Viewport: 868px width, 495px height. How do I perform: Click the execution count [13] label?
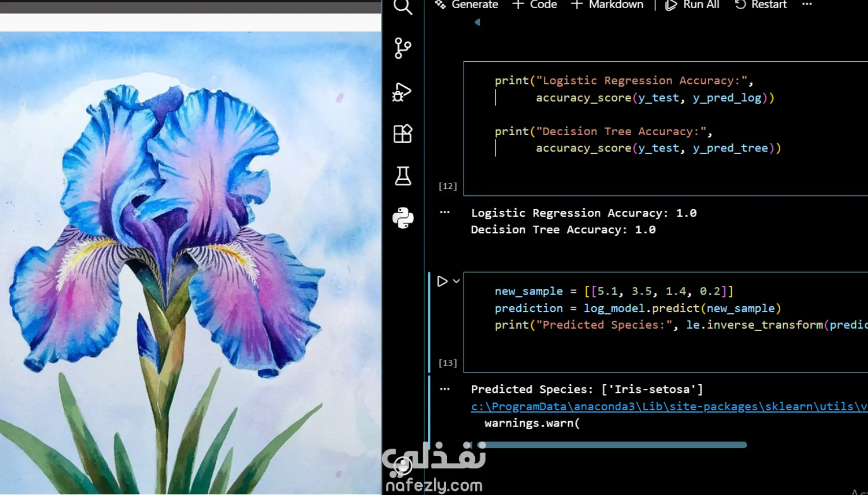(x=448, y=363)
